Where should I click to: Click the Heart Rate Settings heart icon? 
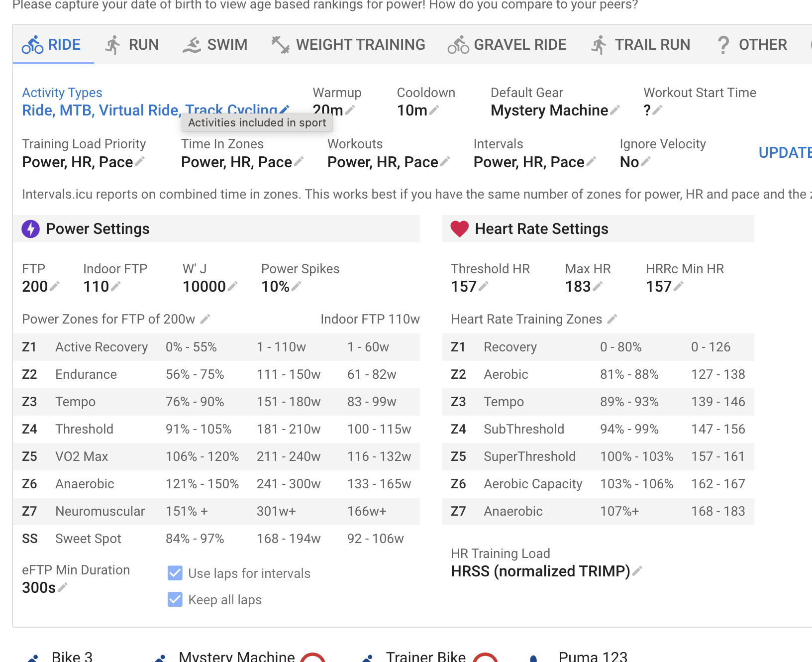(459, 229)
